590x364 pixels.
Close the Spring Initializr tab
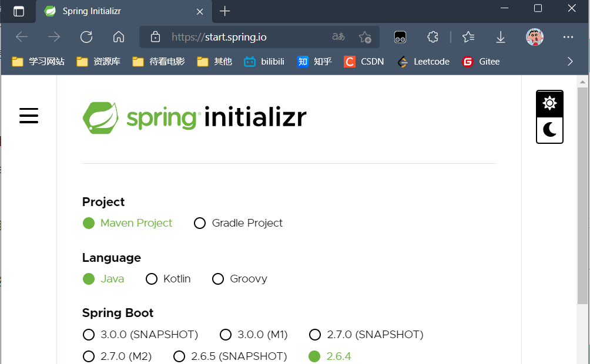200,12
